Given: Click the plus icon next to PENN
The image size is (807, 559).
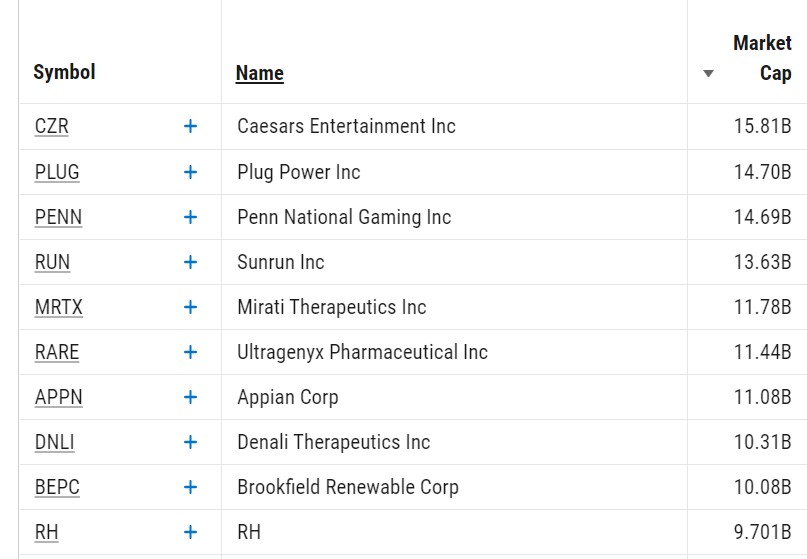Looking at the screenshot, I should pos(190,217).
